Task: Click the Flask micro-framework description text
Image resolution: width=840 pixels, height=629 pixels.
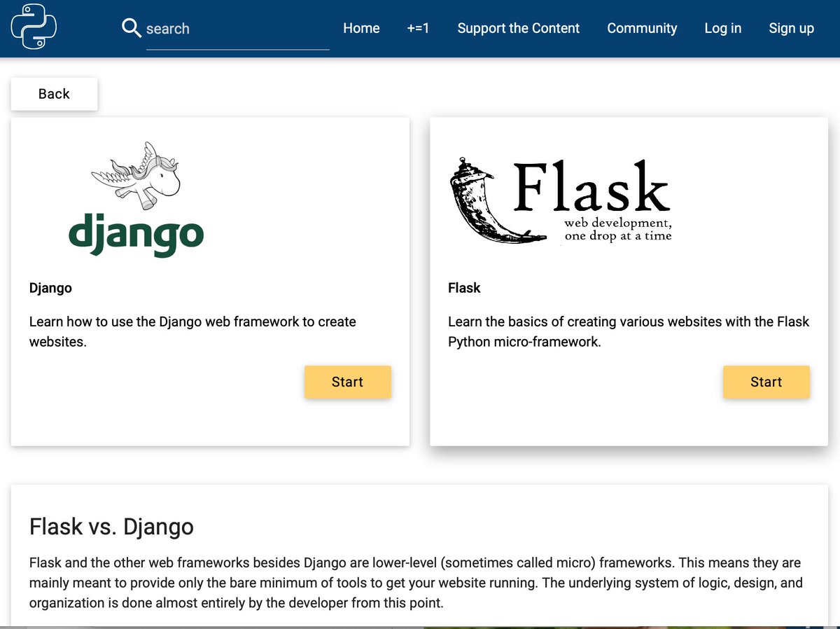Action: point(629,332)
